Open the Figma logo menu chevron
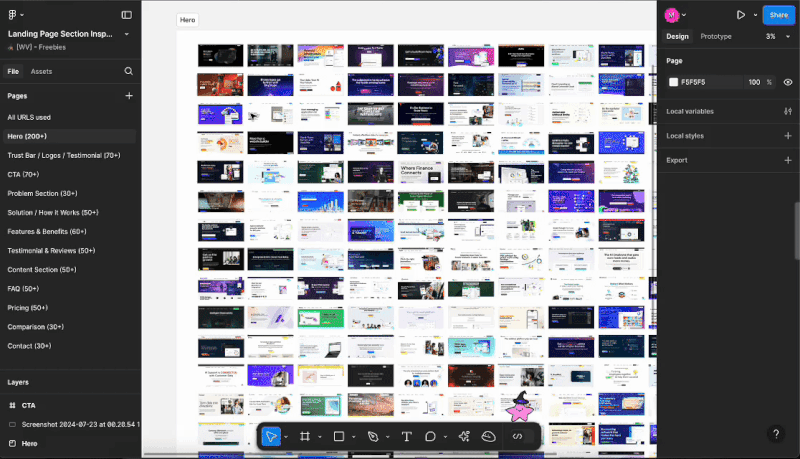The height and width of the screenshot is (459, 800). [x=22, y=15]
